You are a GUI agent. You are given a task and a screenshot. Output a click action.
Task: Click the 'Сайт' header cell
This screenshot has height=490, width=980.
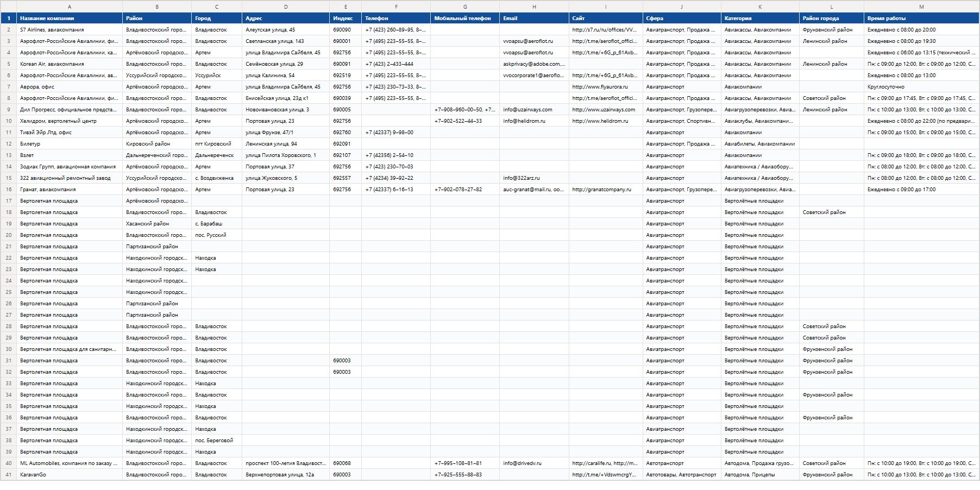[606, 18]
